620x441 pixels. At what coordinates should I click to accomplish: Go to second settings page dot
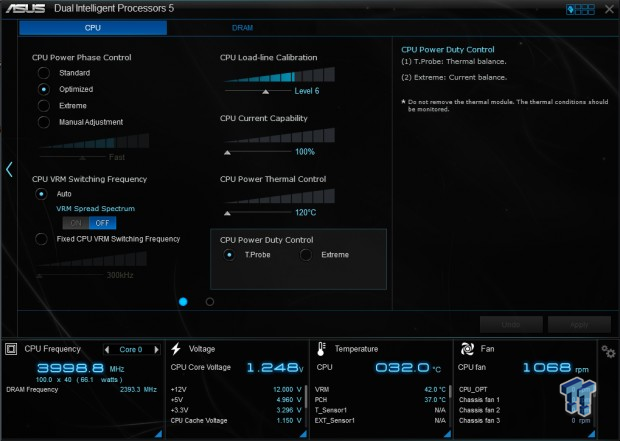click(210, 302)
